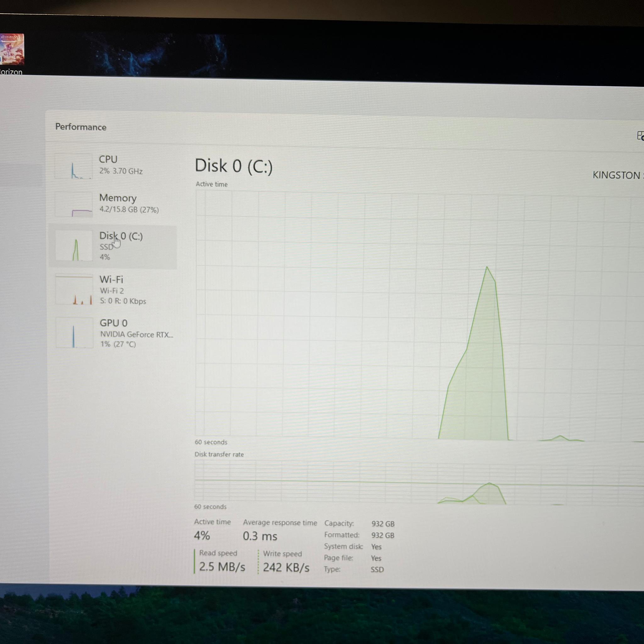The image size is (644, 644).
Task: Select Disk 0 (C:) sidebar entry
Action: (113, 247)
